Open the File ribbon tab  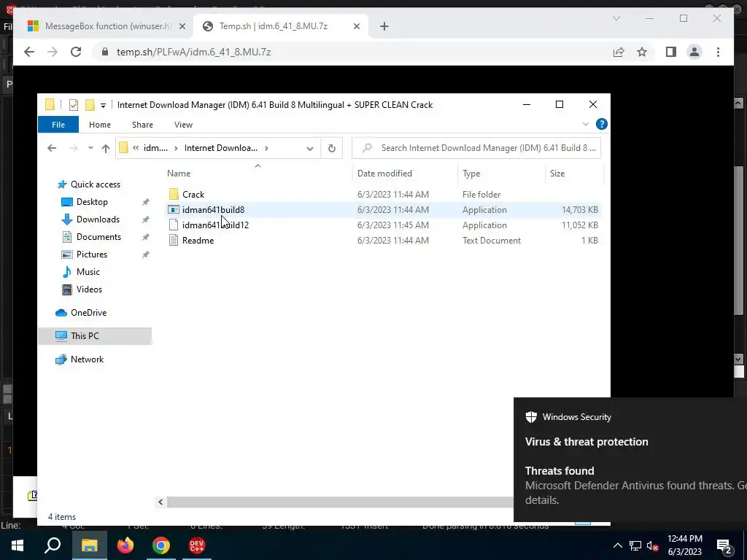click(58, 125)
